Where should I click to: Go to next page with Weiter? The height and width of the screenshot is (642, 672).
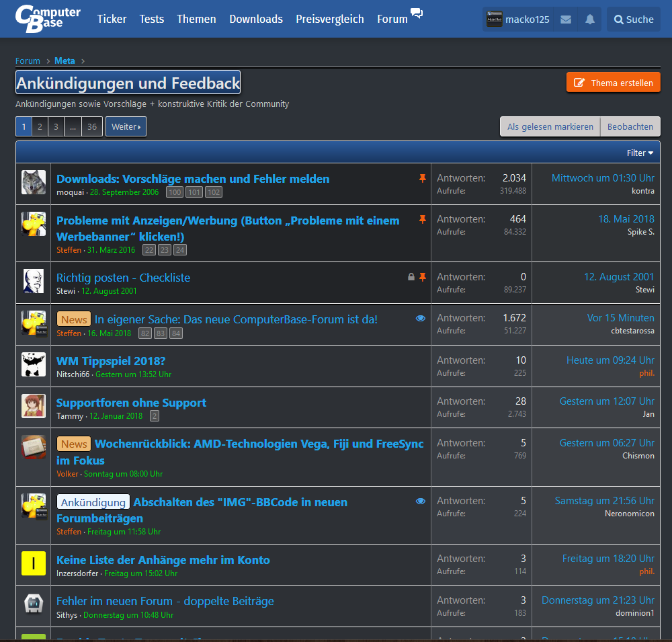pyautogui.click(x=126, y=126)
